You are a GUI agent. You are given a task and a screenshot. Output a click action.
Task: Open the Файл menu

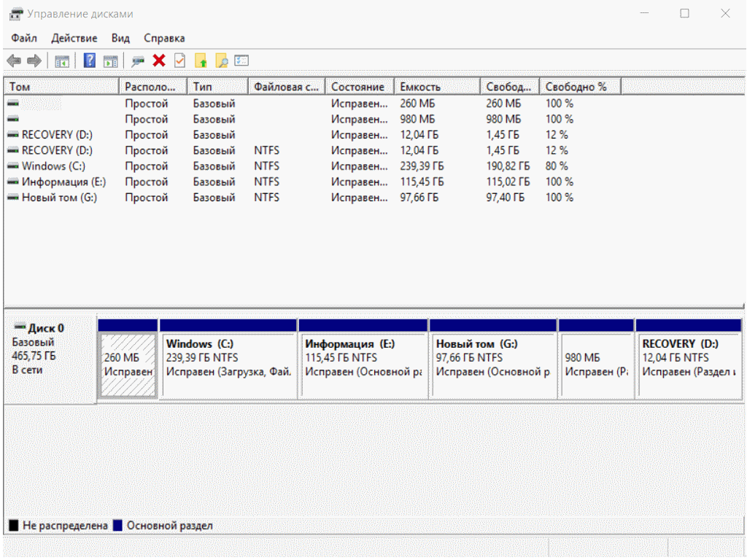coord(24,38)
